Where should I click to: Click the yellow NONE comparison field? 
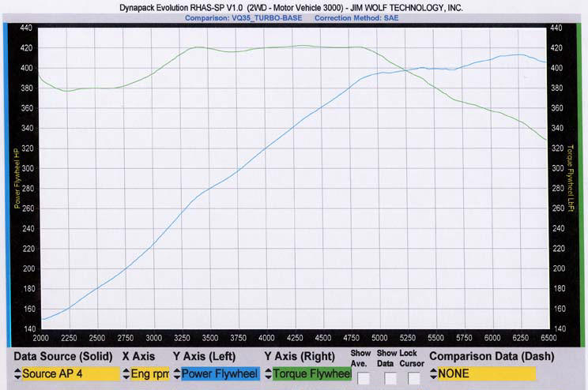487,373
